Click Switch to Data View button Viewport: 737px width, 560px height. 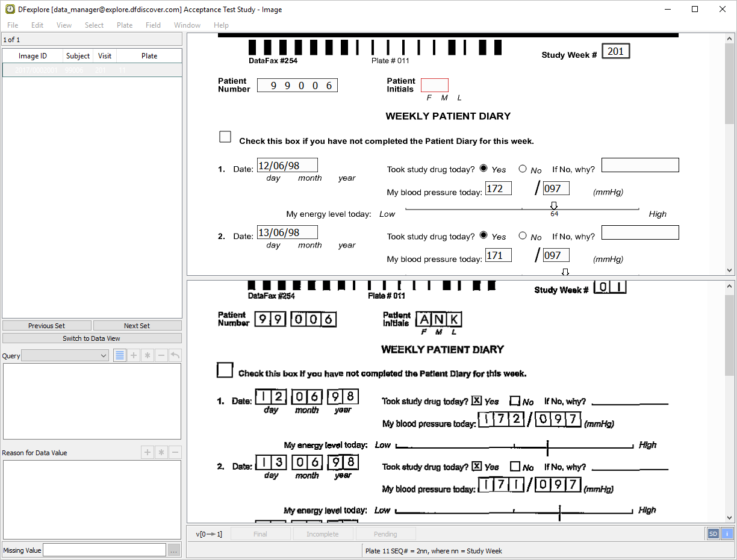click(92, 338)
